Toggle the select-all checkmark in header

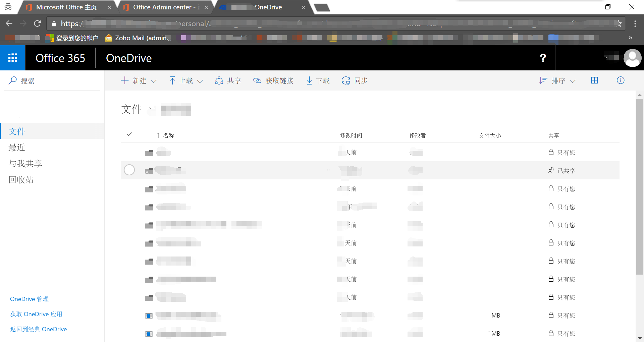[x=129, y=134]
